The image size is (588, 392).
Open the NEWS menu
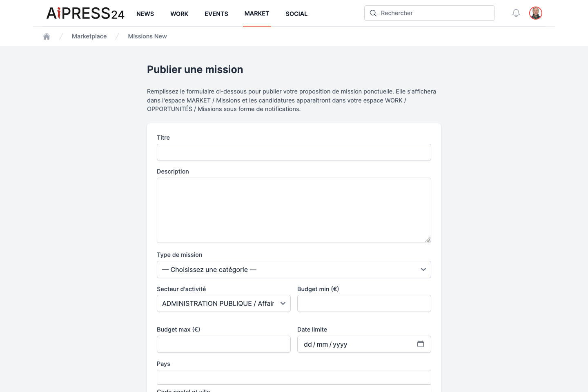tap(145, 14)
